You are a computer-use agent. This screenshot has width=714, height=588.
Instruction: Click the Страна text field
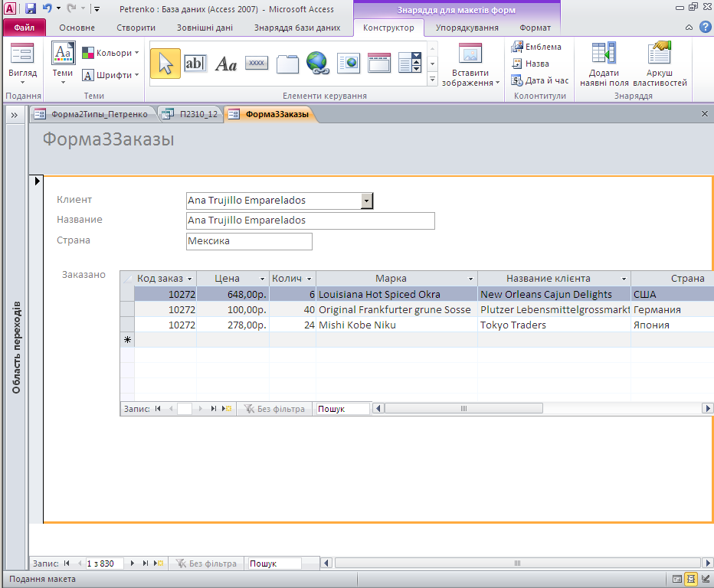[249, 241]
